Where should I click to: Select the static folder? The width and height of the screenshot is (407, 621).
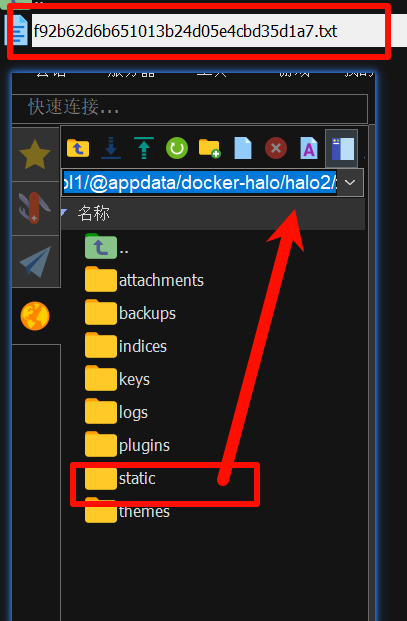coord(137,478)
